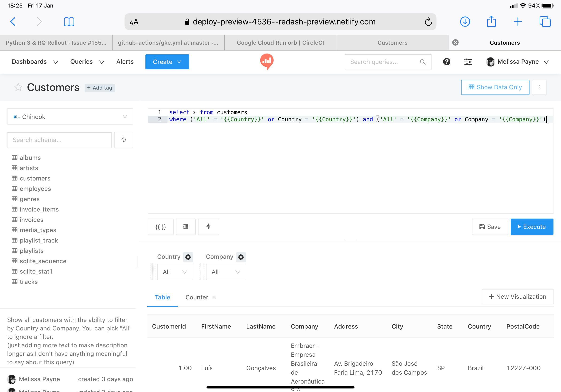Open the query kebab menu next to Show Data Only
561x392 pixels.
pos(539,87)
